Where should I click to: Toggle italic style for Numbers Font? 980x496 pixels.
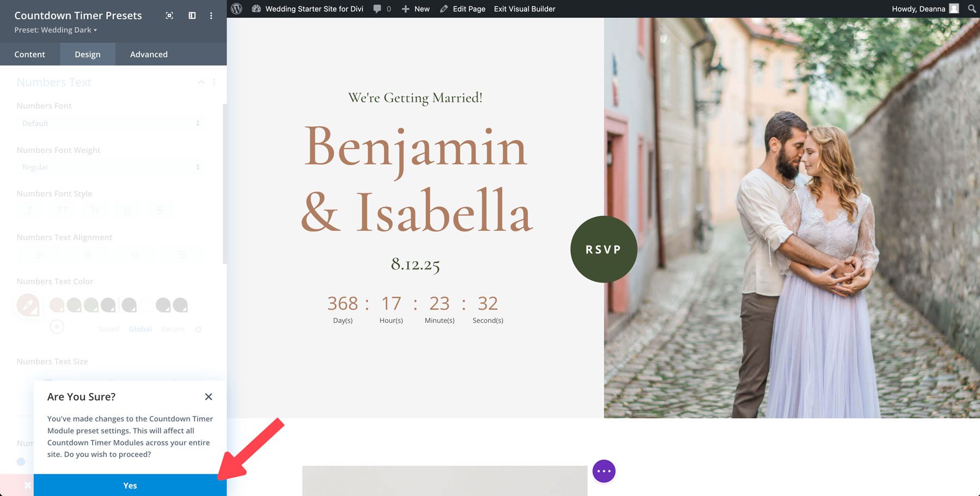coord(29,210)
